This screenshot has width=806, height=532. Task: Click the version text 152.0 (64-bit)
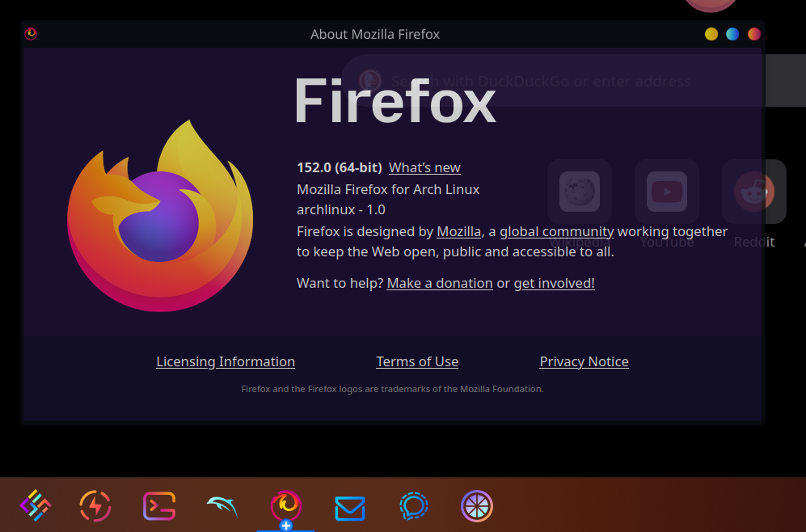pos(340,167)
